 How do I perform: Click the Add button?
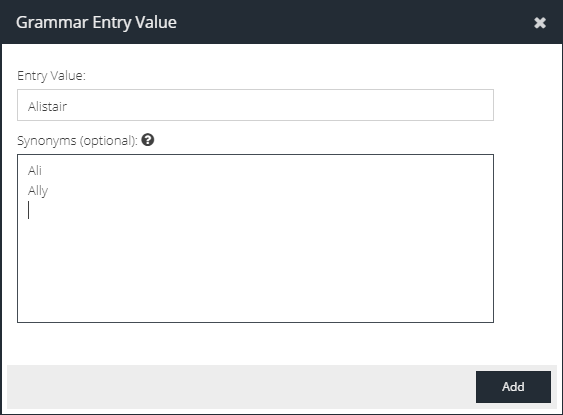pyautogui.click(x=513, y=387)
